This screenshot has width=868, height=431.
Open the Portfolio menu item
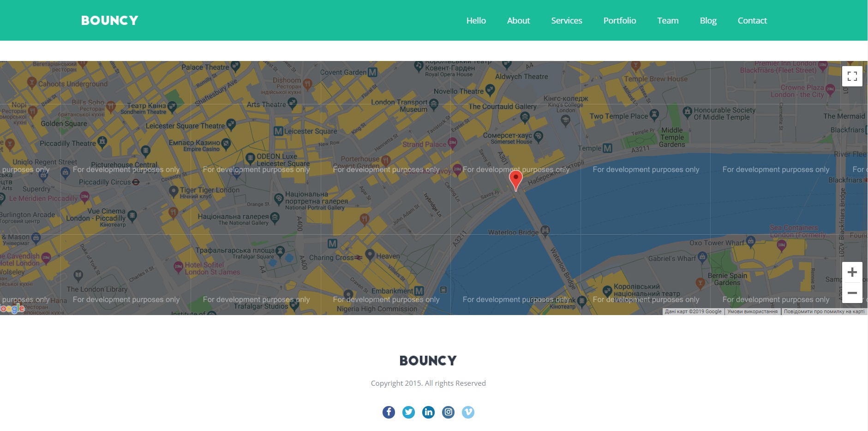tap(620, 20)
